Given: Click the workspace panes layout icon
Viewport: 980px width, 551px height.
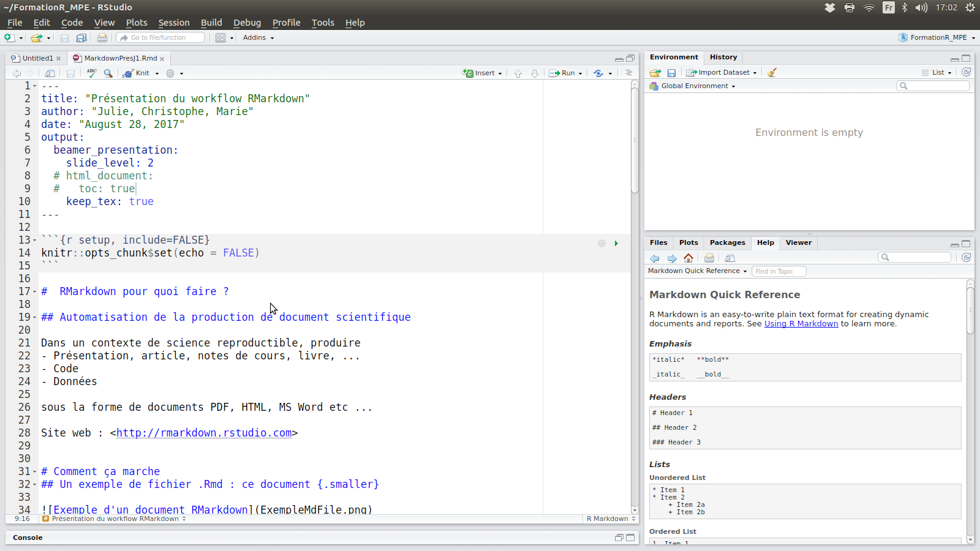Looking at the screenshot, I should click(x=221, y=38).
